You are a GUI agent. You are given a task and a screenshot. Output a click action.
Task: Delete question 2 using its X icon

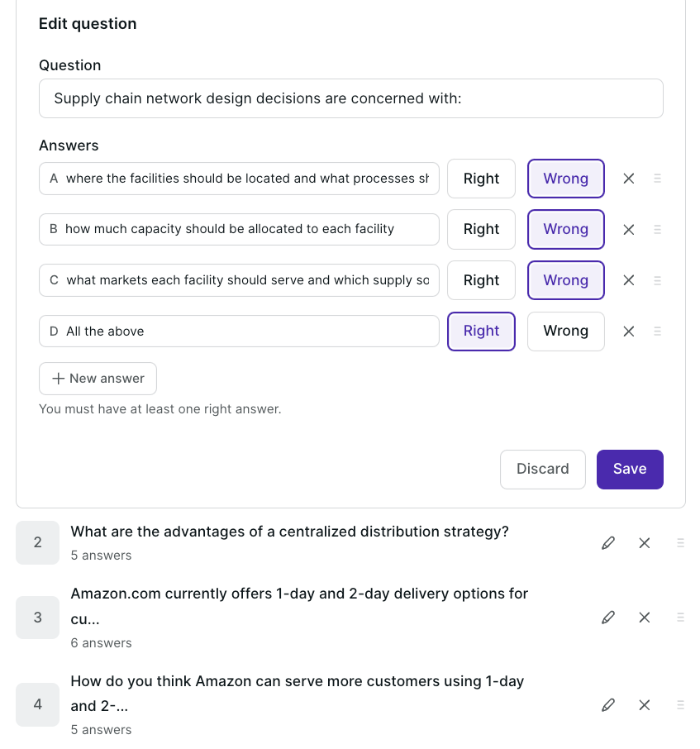pos(645,543)
